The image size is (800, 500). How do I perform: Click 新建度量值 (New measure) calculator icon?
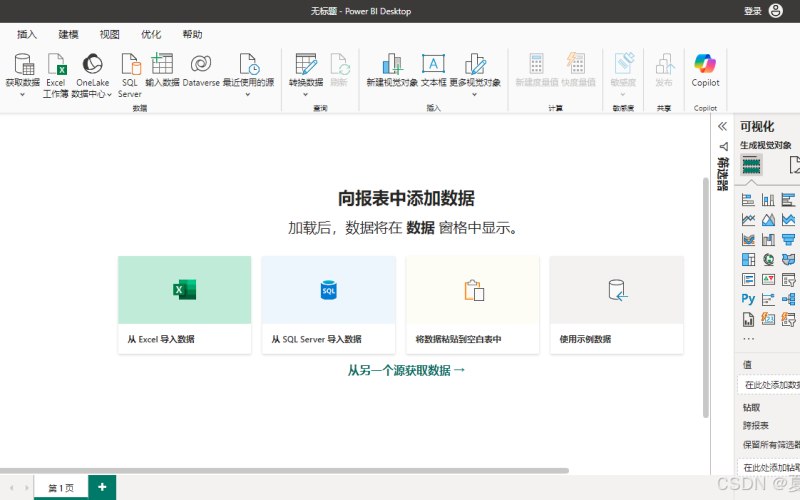536,64
